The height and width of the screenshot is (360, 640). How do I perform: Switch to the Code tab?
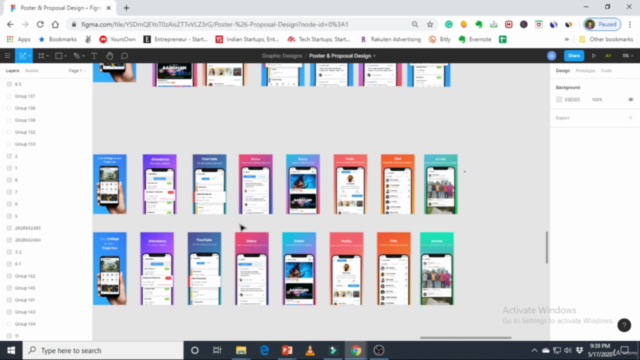[x=606, y=71]
